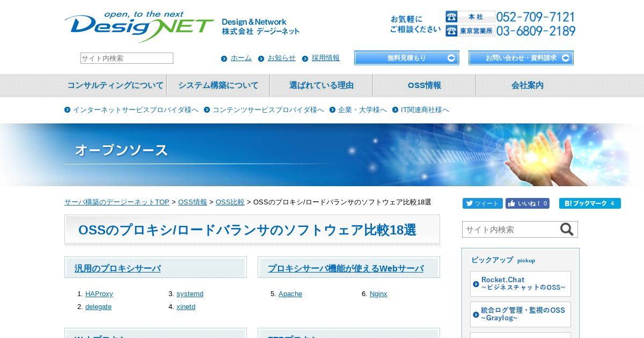Image resolution: width=644 pixels, height=338 pixels.
Task: Click the ピックアップ pickup heading
Action: [503, 260]
